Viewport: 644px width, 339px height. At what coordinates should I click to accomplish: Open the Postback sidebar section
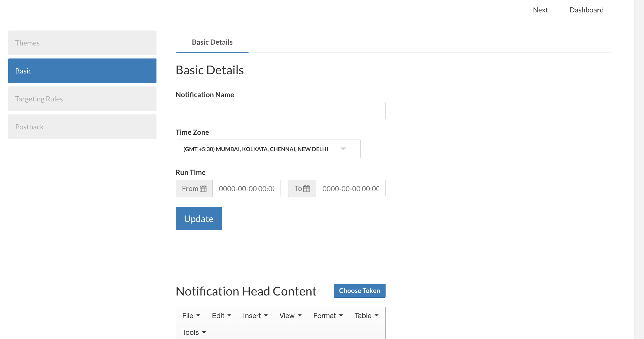82,127
